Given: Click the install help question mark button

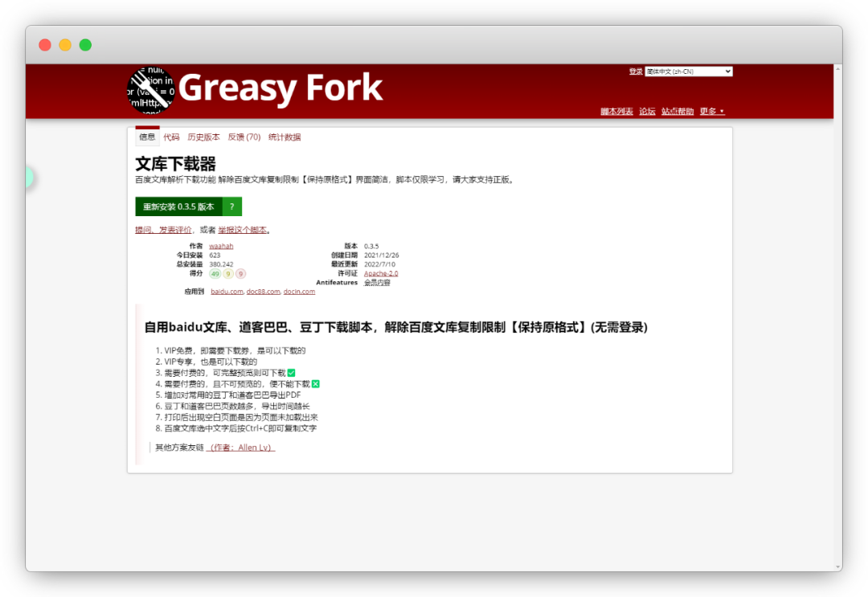Looking at the screenshot, I should pyautogui.click(x=232, y=206).
